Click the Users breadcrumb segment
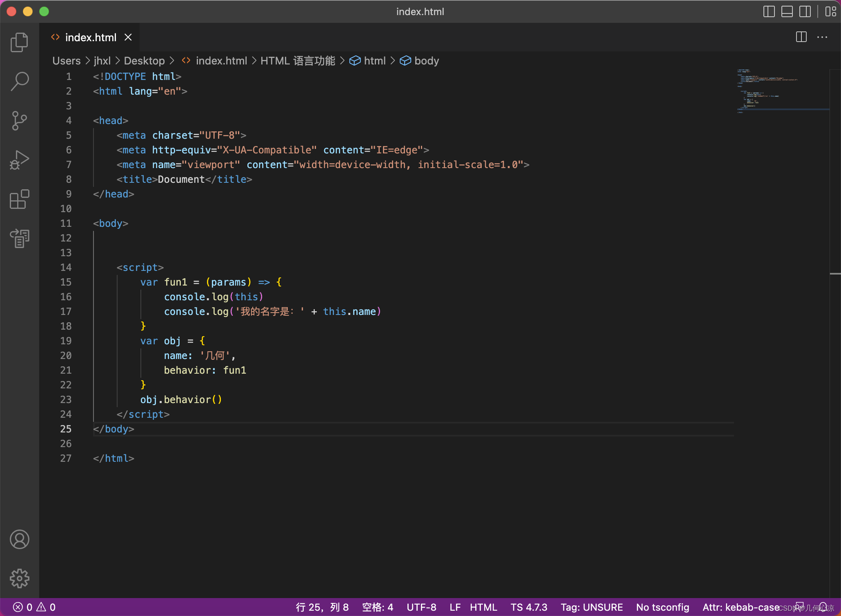Image resolution: width=841 pixels, height=616 pixels. coord(67,61)
